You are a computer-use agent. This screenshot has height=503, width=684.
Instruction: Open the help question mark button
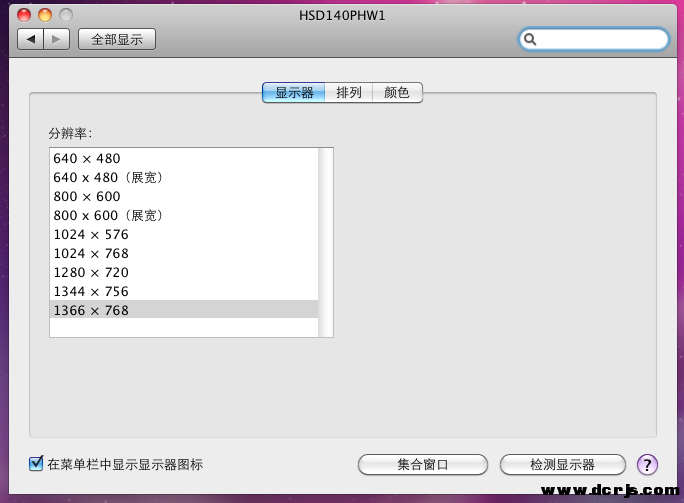pos(647,464)
